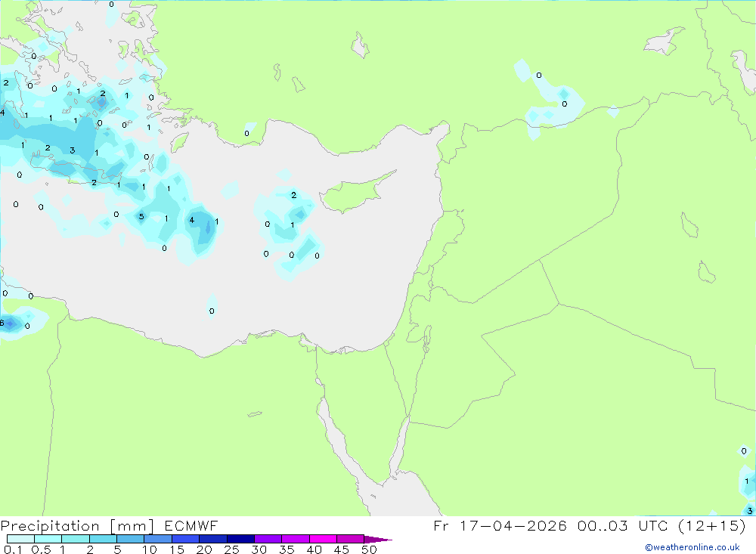Viewport: 756px width, 554px height.
Task: Select the palest cyan 0.1–0.5 legend swatch
Action: 20,539
